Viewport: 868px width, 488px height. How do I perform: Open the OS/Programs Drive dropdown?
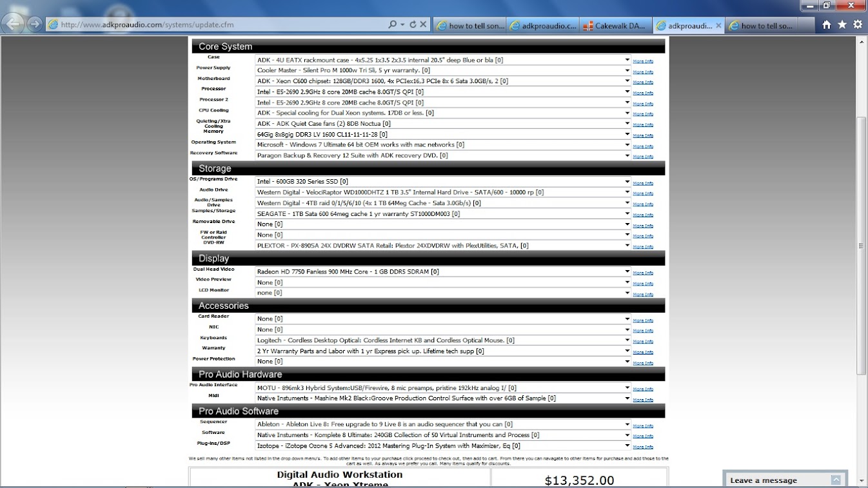pyautogui.click(x=442, y=182)
